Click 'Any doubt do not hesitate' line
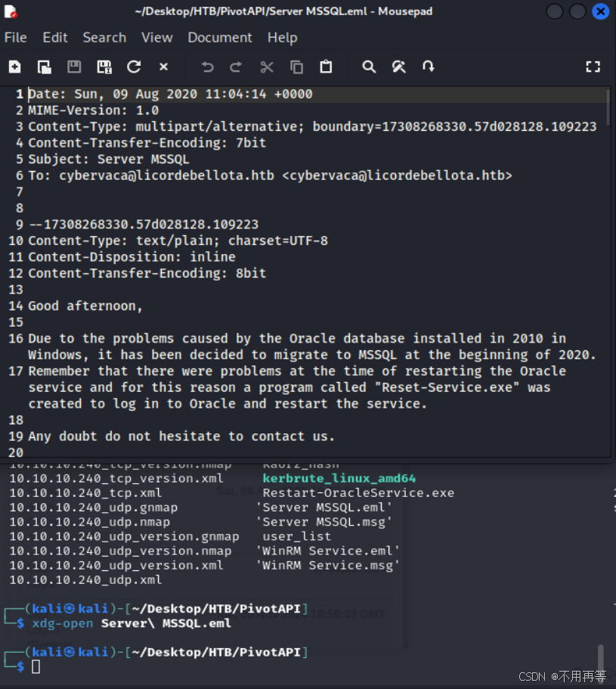 (x=181, y=436)
